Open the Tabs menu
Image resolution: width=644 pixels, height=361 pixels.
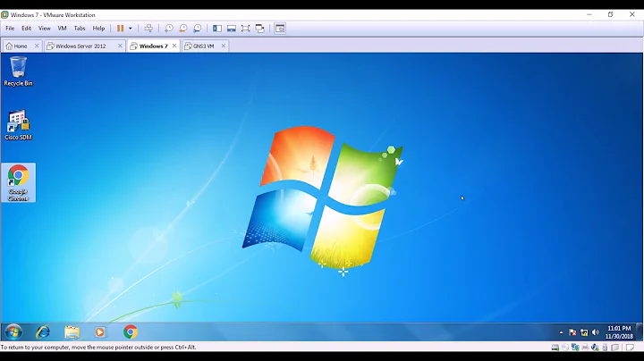[x=80, y=29]
